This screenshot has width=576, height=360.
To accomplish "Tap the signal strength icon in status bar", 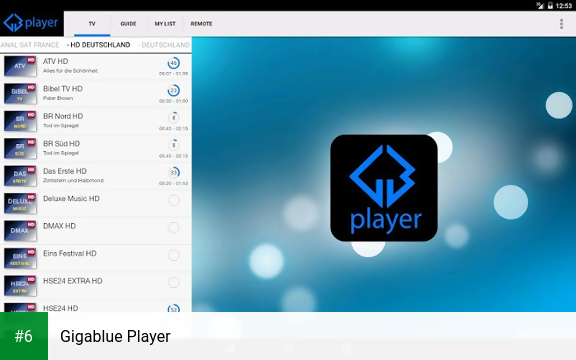I will (x=540, y=6).
